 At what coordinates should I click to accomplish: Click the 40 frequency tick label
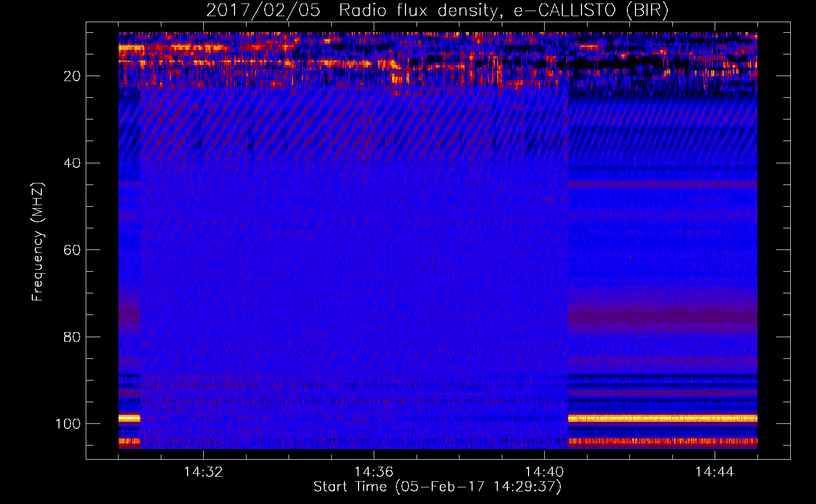72,163
